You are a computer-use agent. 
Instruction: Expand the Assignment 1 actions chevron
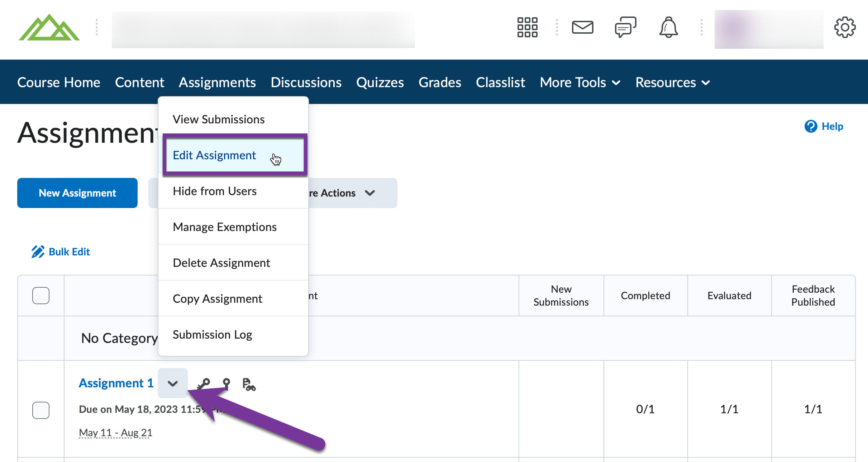click(x=173, y=383)
